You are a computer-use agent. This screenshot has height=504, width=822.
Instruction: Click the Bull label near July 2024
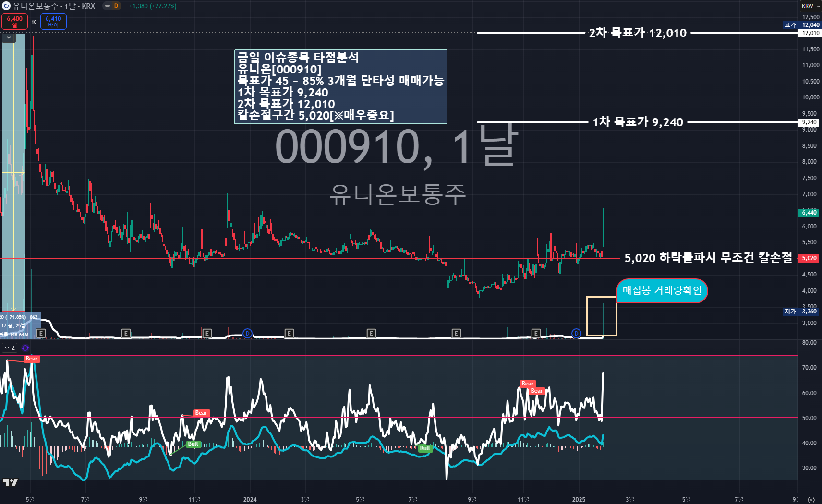tap(425, 448)
